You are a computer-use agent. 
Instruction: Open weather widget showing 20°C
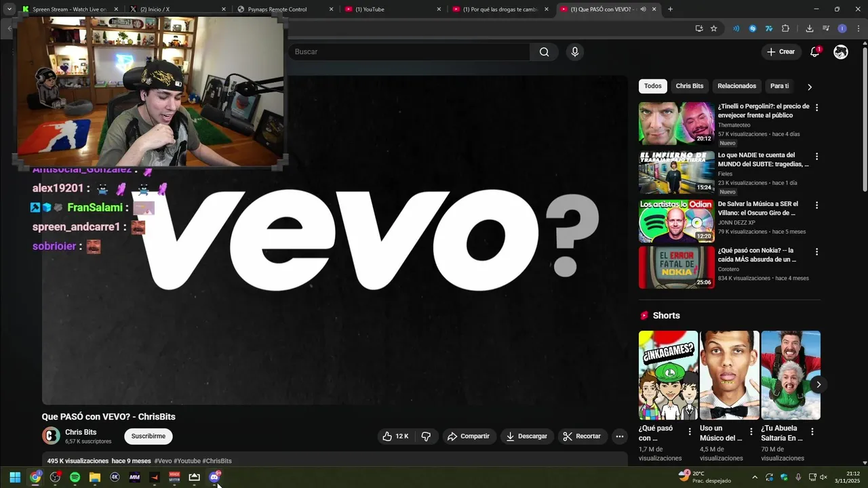click(x=705, y=477)
